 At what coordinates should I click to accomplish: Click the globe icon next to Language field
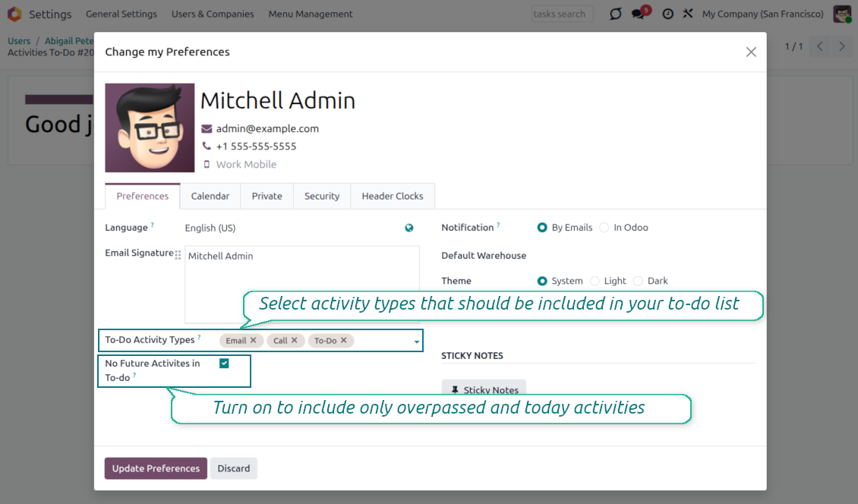(x=409, y=228)
